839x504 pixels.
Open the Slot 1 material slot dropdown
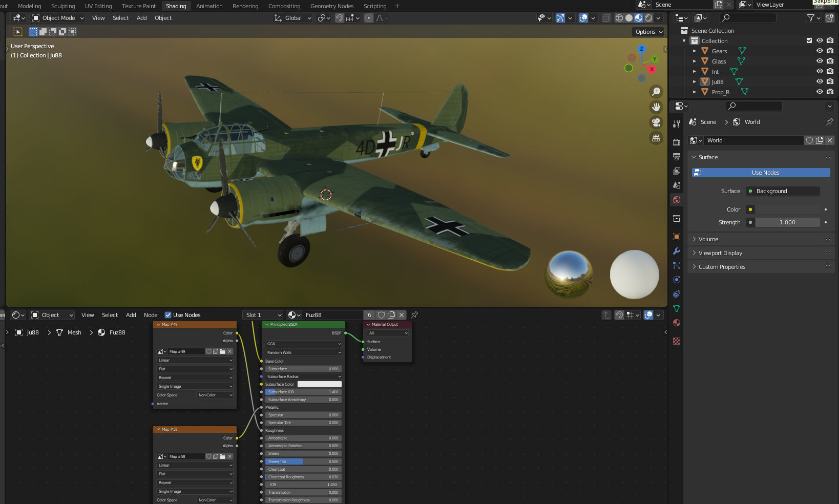[263, 315]
